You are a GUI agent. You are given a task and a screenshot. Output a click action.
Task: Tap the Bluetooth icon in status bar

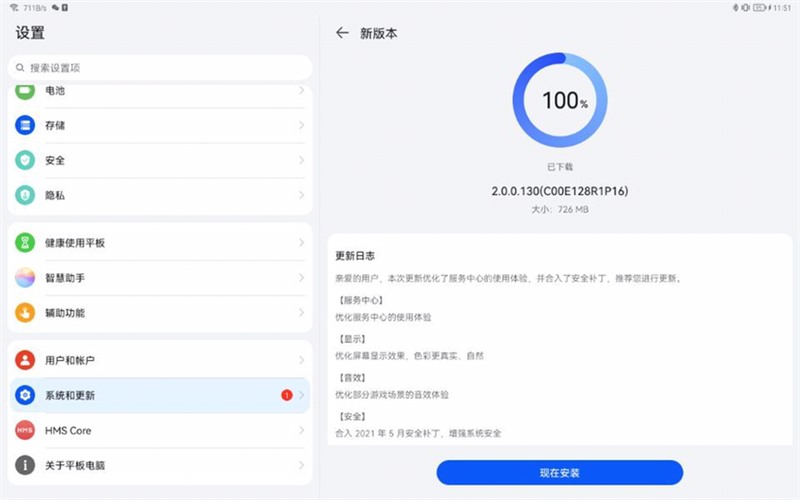735,8
